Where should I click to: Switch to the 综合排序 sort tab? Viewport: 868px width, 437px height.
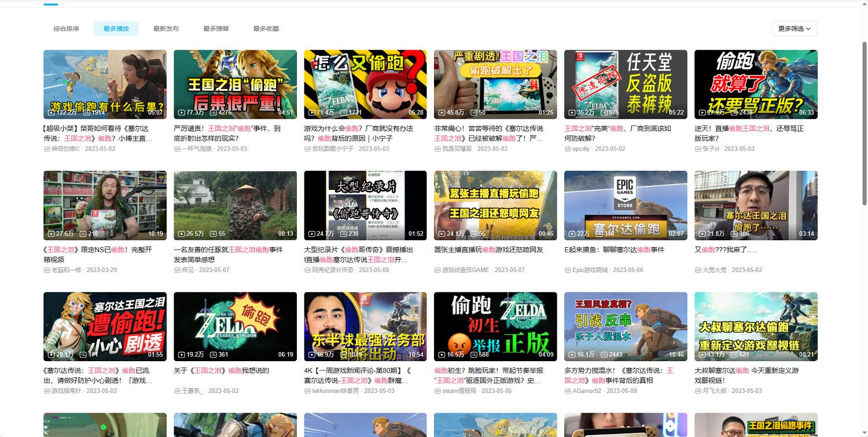(67, 28)
